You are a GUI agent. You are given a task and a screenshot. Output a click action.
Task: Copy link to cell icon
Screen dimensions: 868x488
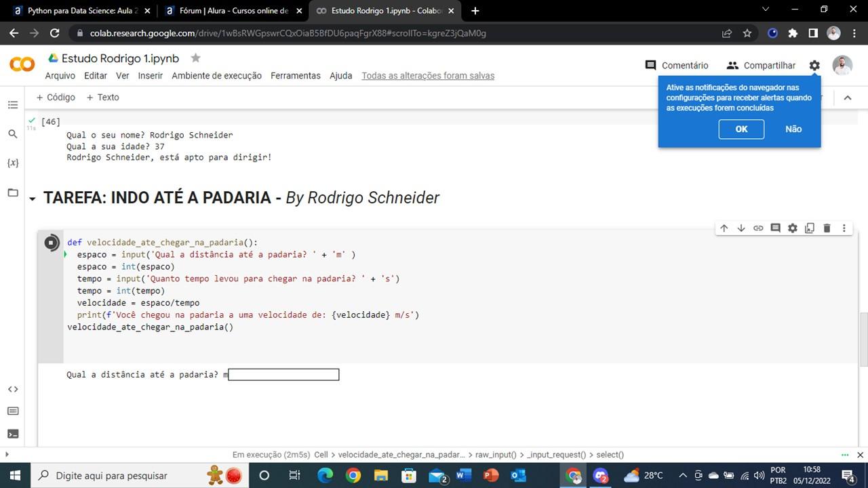point(758,228)
